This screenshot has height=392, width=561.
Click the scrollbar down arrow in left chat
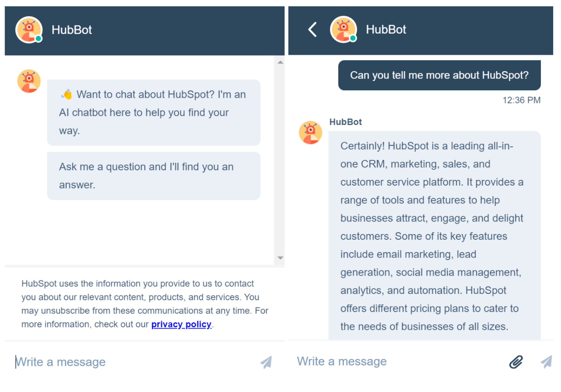coord(280,258)
